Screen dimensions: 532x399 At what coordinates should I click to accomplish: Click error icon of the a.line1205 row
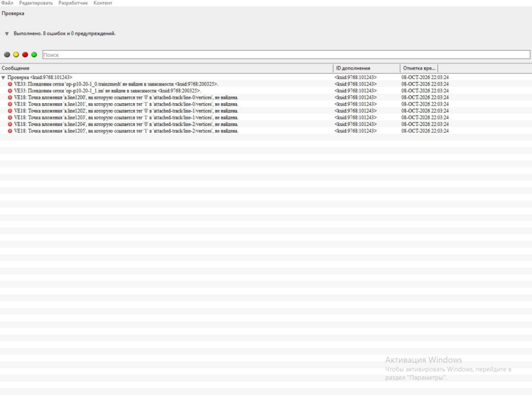point(10,131)
